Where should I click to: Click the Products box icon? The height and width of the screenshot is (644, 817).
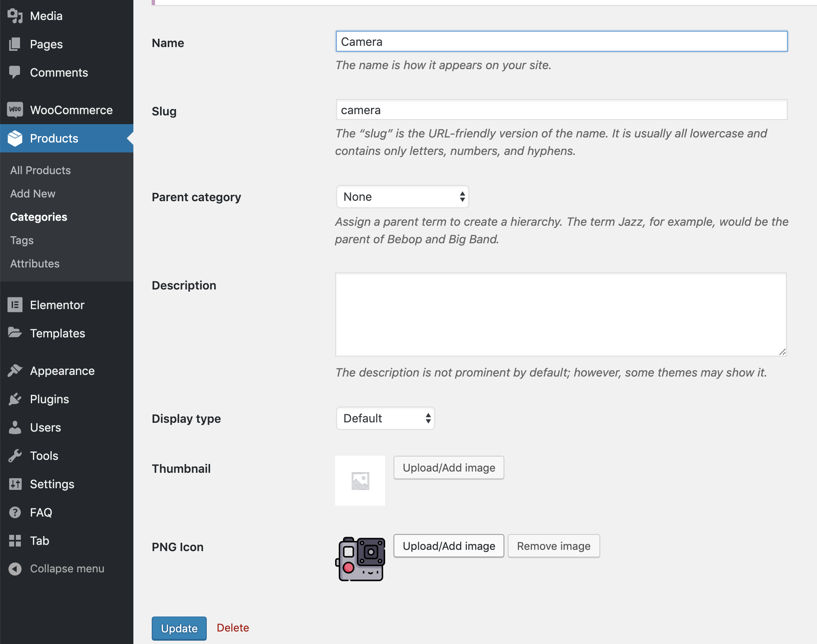point(15,138)
